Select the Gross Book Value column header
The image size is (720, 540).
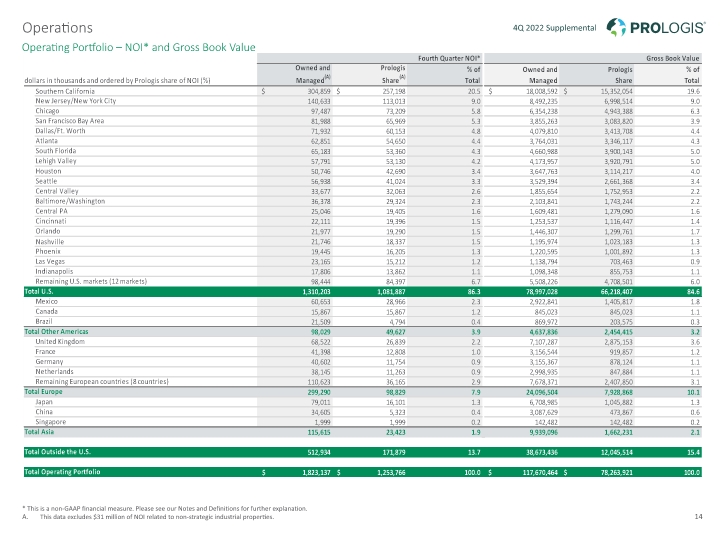point(674,57)
